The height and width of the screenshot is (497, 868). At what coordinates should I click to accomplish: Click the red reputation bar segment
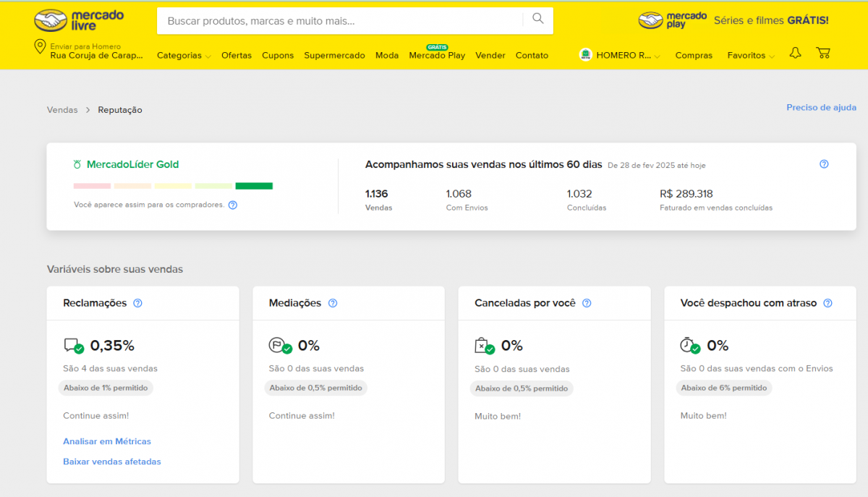click(x=92, y=186)
